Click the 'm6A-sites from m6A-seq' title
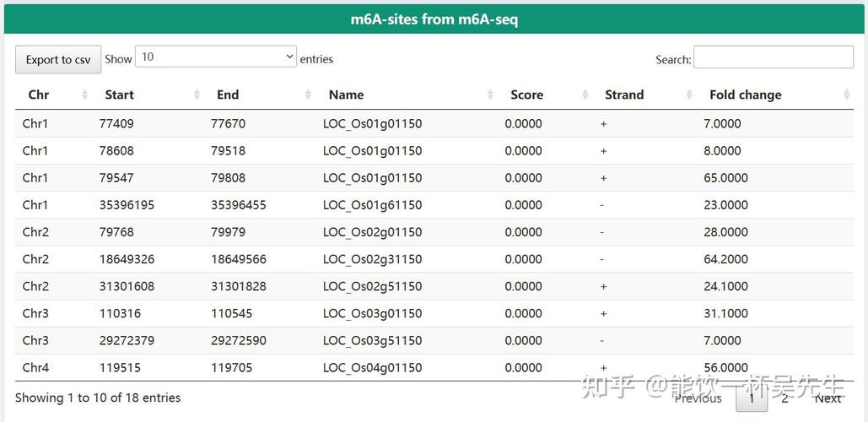Image resolution: width=868 pixels, height=422 pixels. click(434, 19)
